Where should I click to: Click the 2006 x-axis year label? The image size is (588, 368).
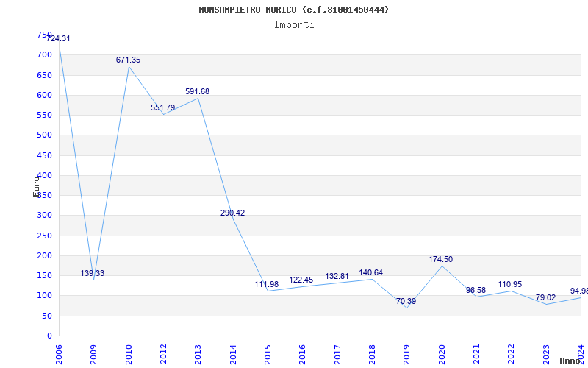pos(59,355)
